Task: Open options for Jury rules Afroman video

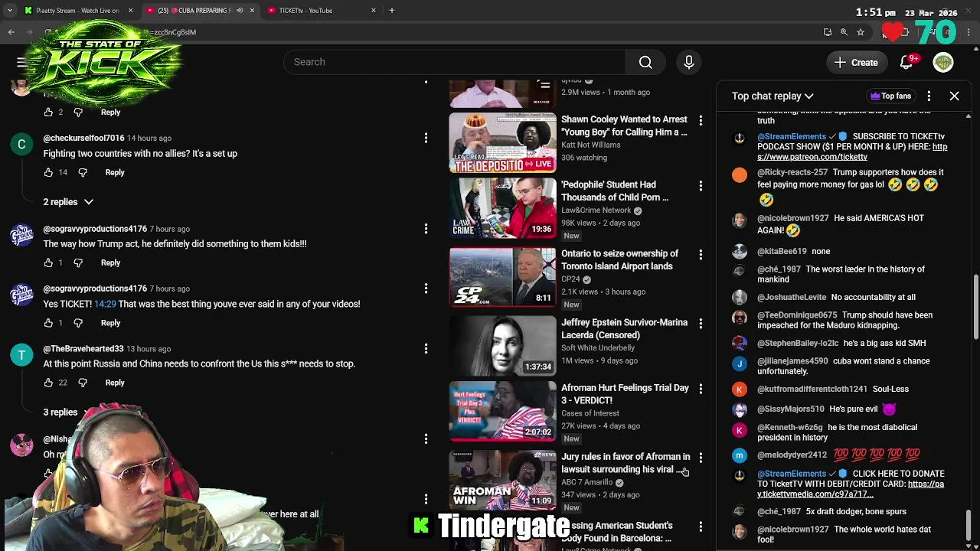Action: [701, 458]
